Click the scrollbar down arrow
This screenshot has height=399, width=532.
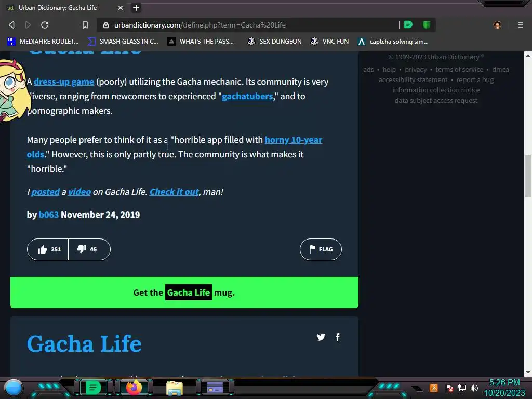528,373
